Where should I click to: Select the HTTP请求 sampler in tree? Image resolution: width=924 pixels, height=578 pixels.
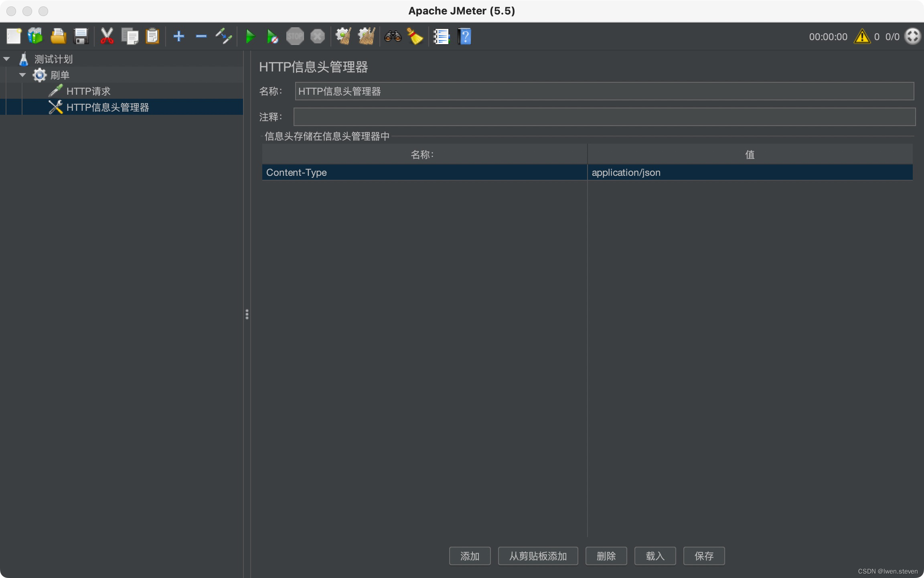88,92
